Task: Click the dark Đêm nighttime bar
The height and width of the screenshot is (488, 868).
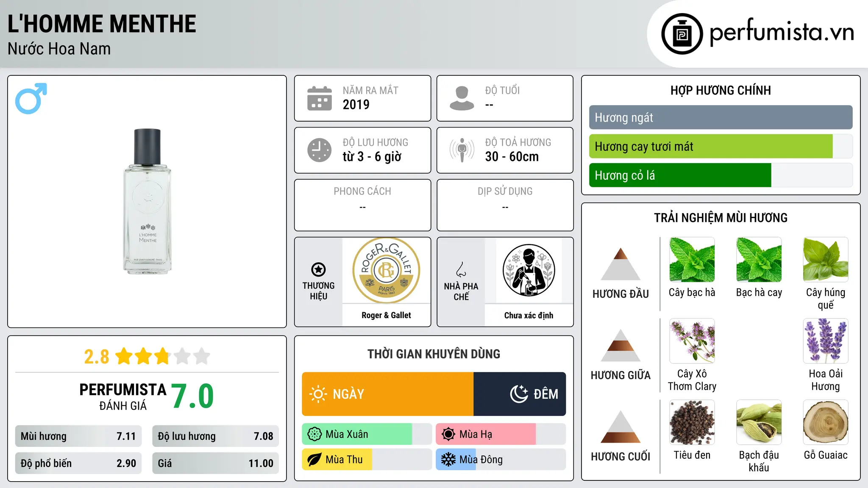Action: point(520,394)
